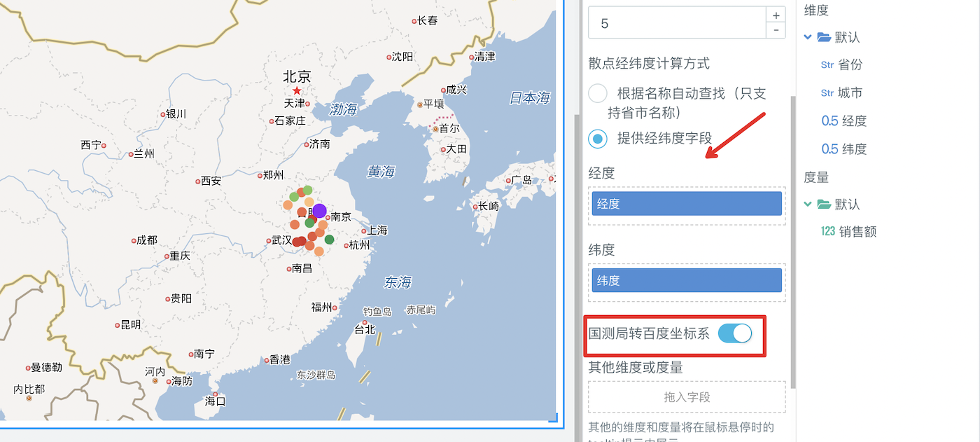This screenshot has height=442, width=980.
Task: Click the 西安 city label on map
Action: coord(211,181)
